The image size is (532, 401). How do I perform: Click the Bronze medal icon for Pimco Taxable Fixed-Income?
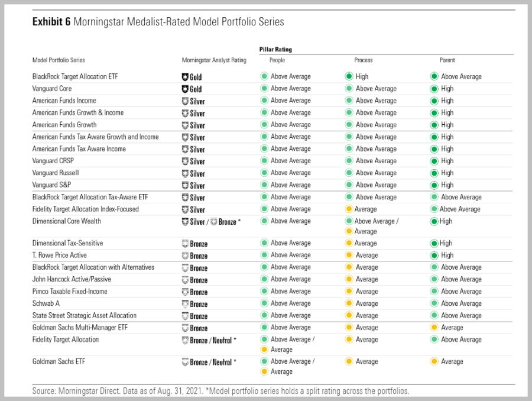click(185, 292)
